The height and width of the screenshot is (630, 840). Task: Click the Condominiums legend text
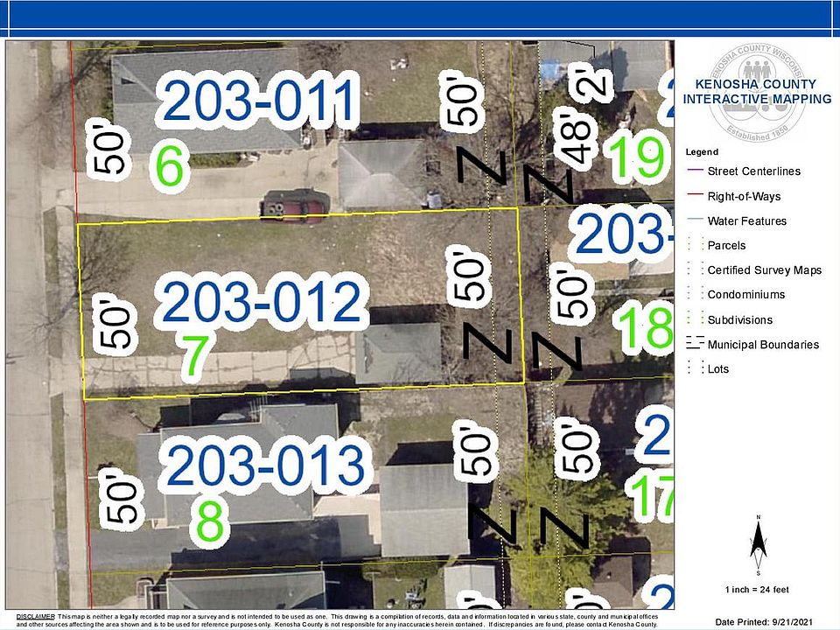click(746, 295)
